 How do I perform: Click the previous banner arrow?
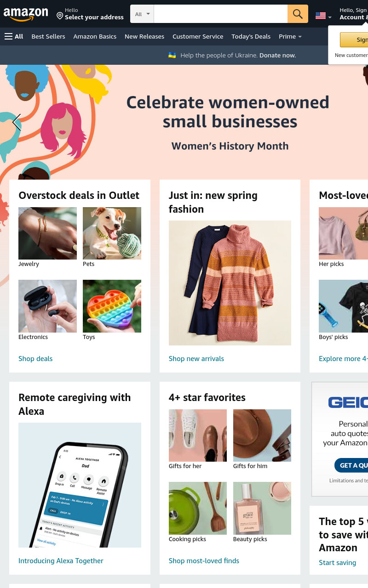17,123
